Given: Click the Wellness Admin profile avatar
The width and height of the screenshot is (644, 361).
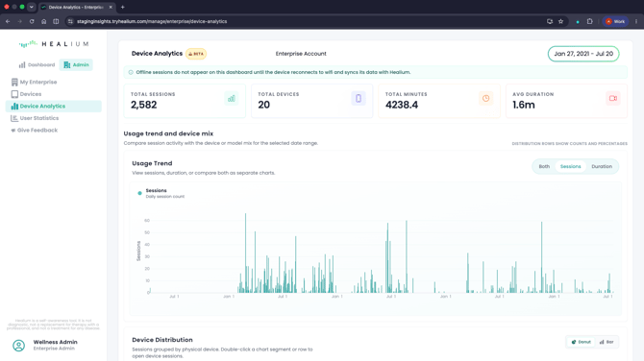Looking at the screenshot, I should point(18,346).
